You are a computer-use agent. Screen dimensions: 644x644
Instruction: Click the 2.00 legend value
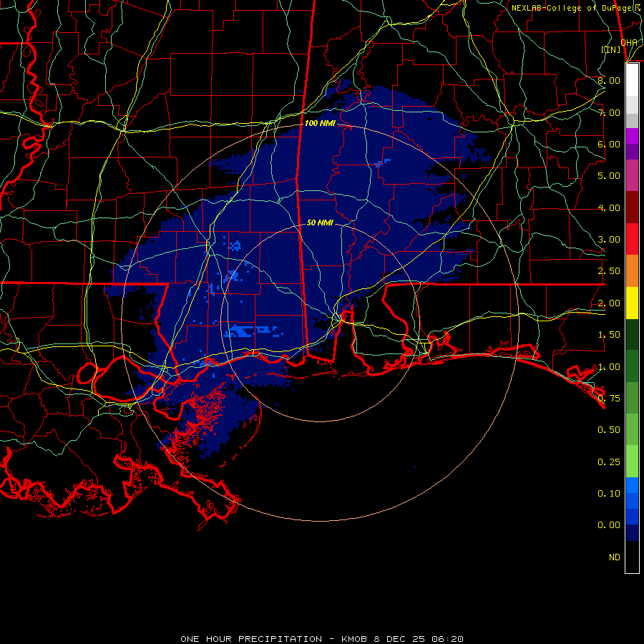point(609,303)
